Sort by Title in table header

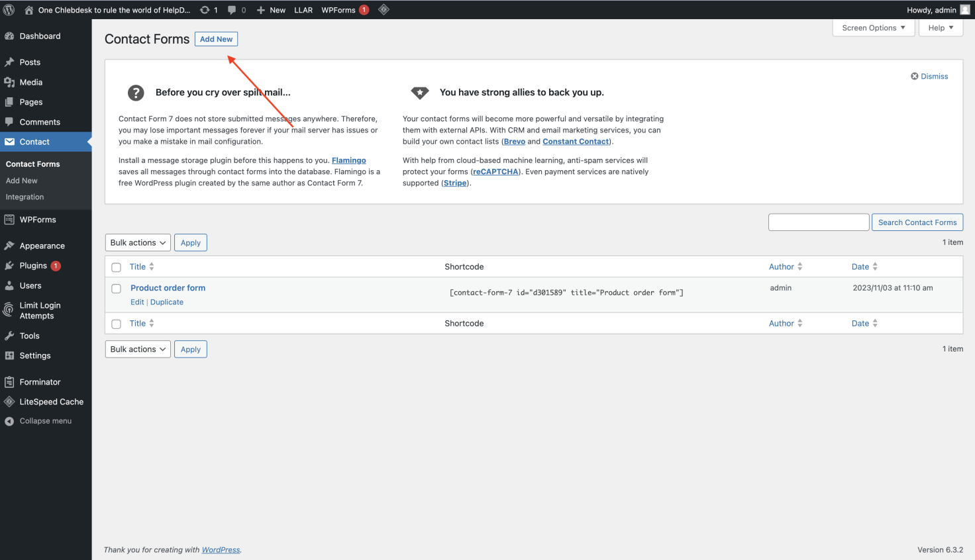[x=142, y=267]
